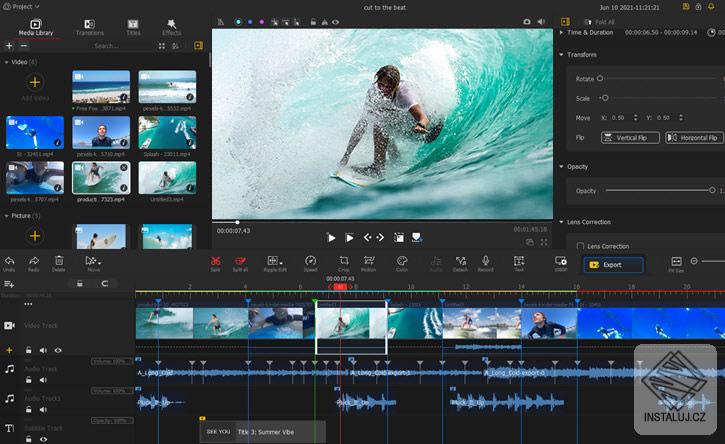This screenshot has width=725, height=444.
Task: Click the Split all tool
Action: coord(240,261)
